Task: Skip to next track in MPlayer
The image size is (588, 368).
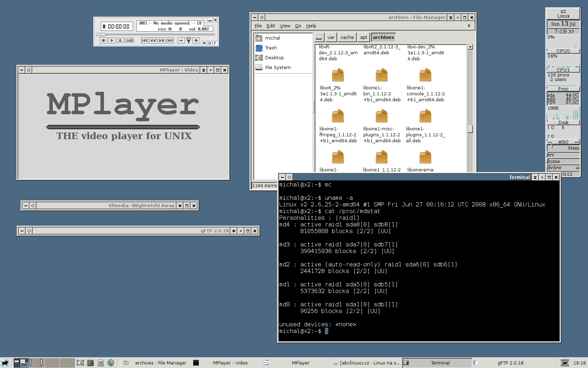Action: [170, 41]
